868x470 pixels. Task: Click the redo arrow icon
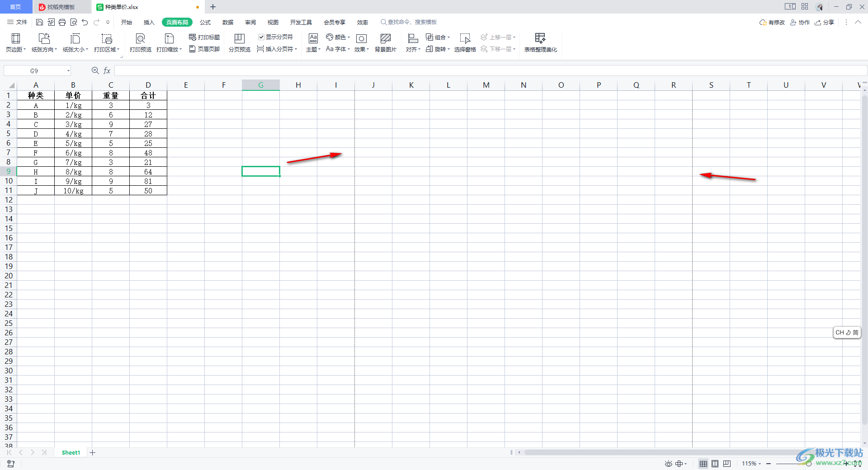(x=96, y=22)
